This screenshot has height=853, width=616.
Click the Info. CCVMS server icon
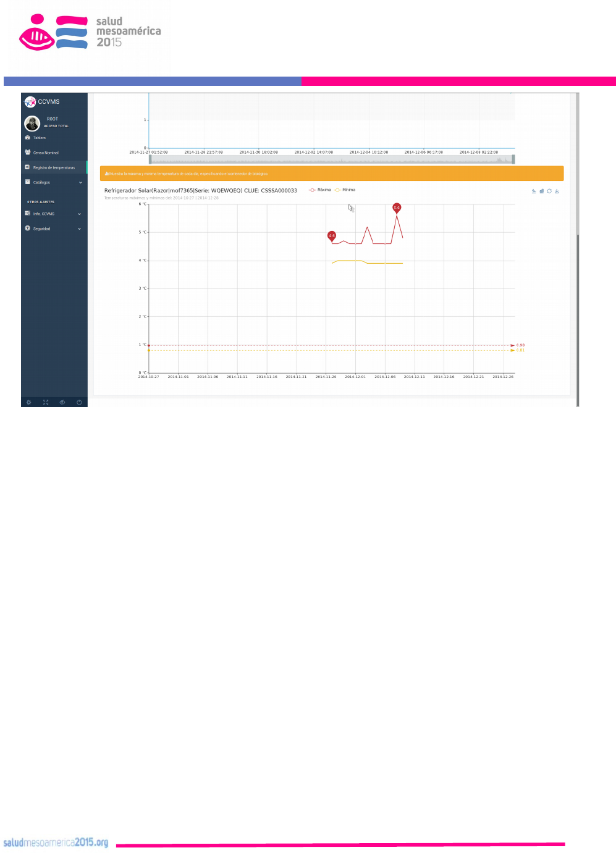point(27,213)
